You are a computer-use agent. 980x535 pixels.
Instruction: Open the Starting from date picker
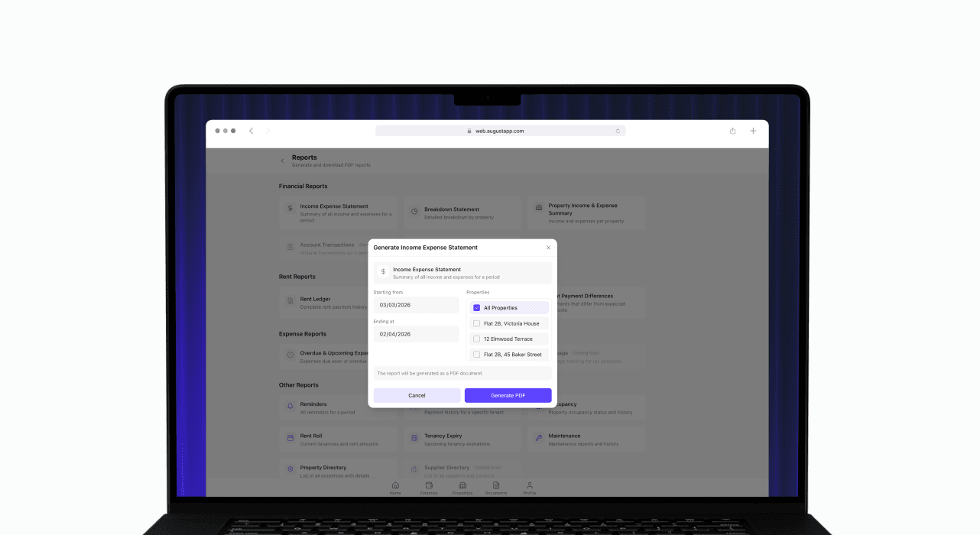click(x=416, y=304)
